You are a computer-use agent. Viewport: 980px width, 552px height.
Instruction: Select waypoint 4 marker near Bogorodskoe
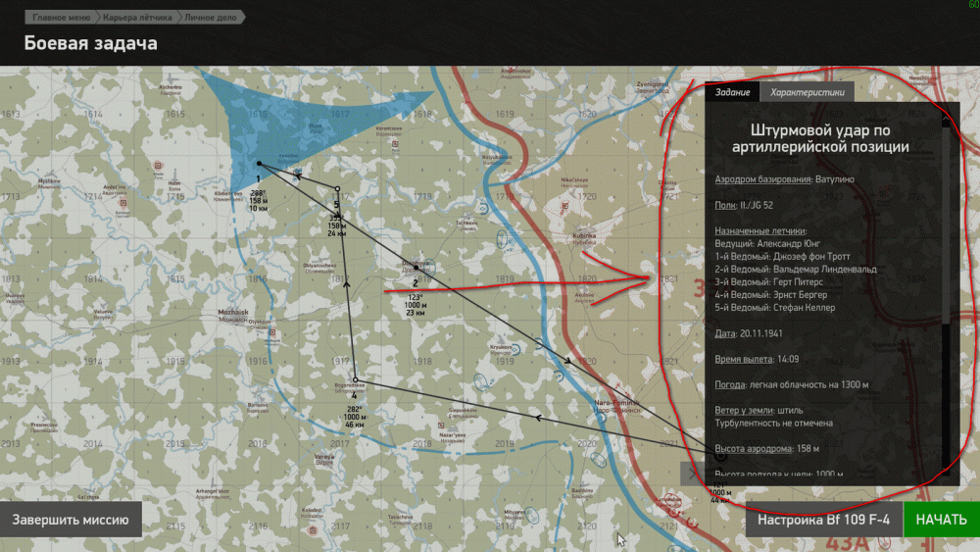pos(355,379)
